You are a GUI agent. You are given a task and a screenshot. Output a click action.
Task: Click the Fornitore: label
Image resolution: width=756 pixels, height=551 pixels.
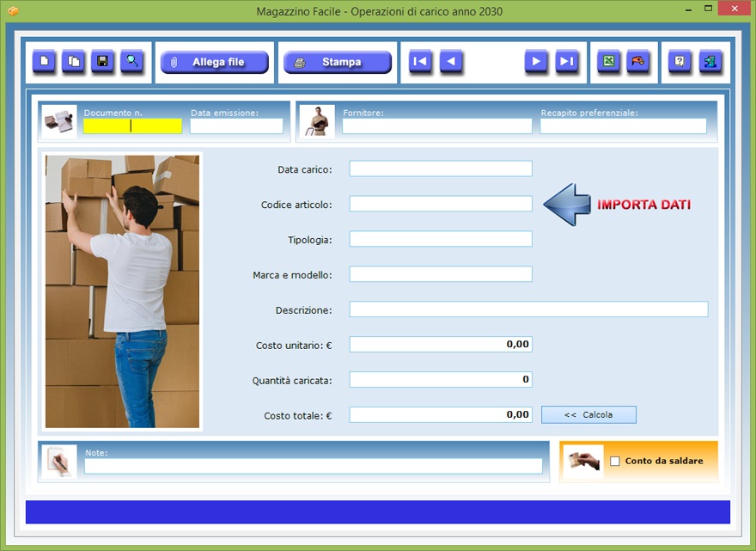tap(363, 113)
